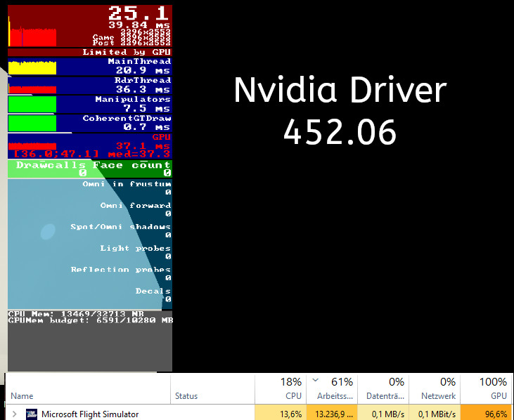Click the GPUMem budget 6591/10280 MB line

tap(91, 320)
